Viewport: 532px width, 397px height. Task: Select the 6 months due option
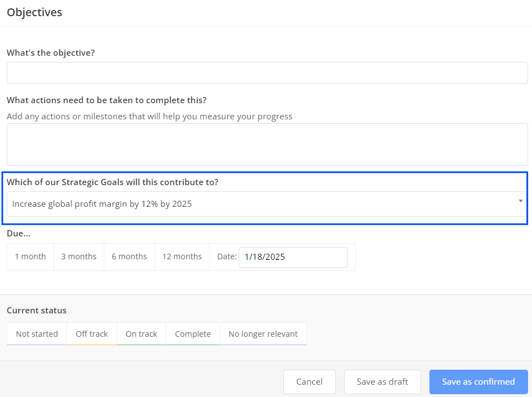click(129, 257)
